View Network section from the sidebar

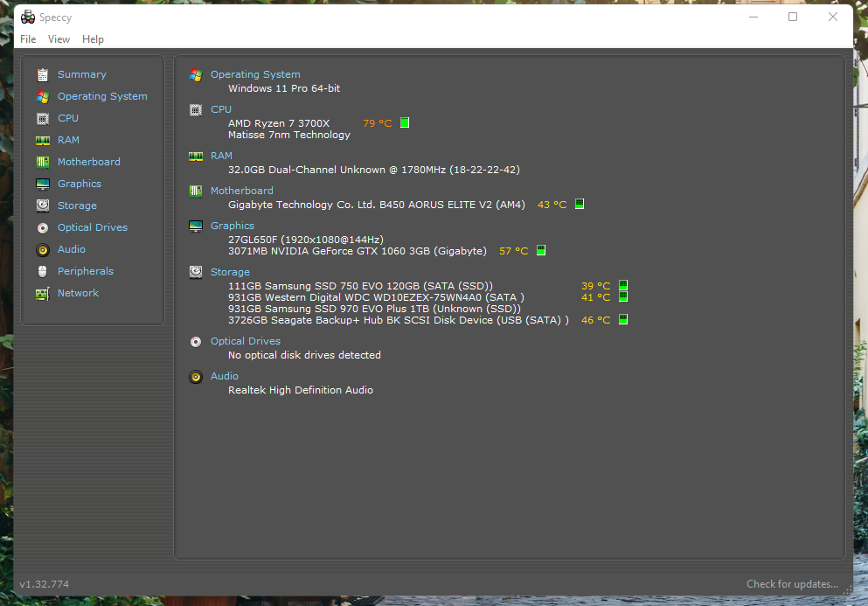point(78,293)
